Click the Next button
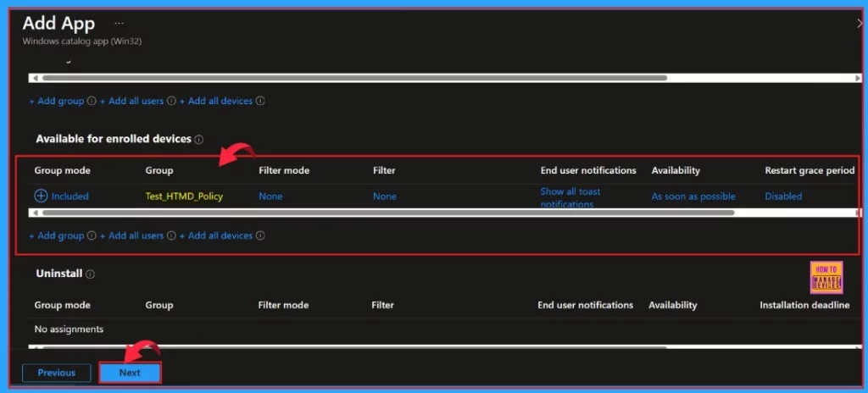 [x=130, y=373]
